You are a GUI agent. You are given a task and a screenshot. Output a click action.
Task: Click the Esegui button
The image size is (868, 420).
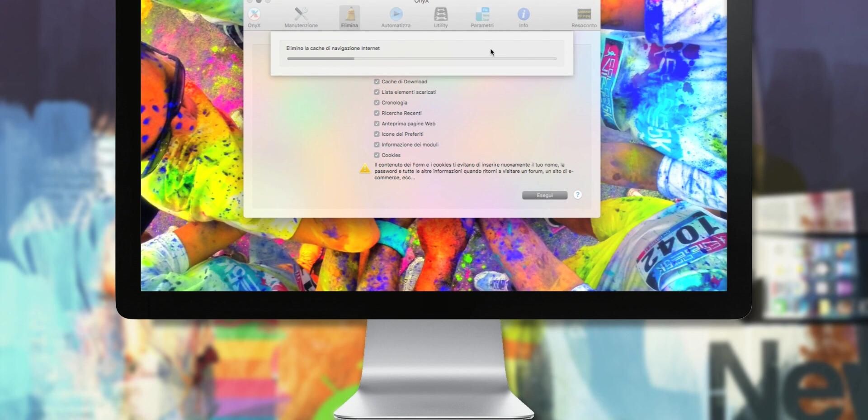[x=545, y=195]
